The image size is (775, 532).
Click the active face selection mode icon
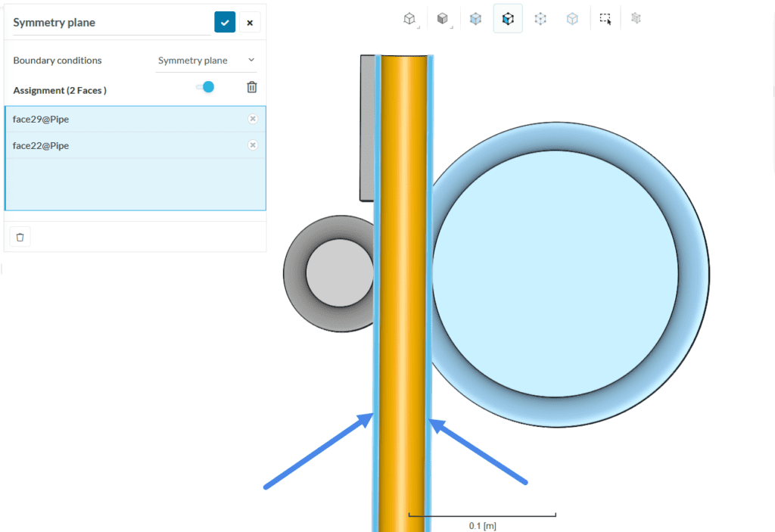pos(508,19)
